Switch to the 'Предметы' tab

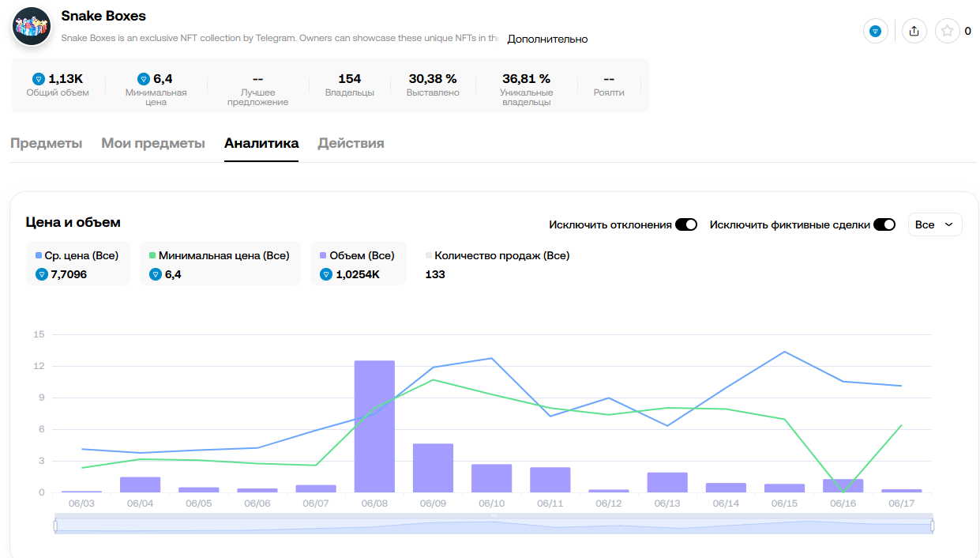[46, 143]
